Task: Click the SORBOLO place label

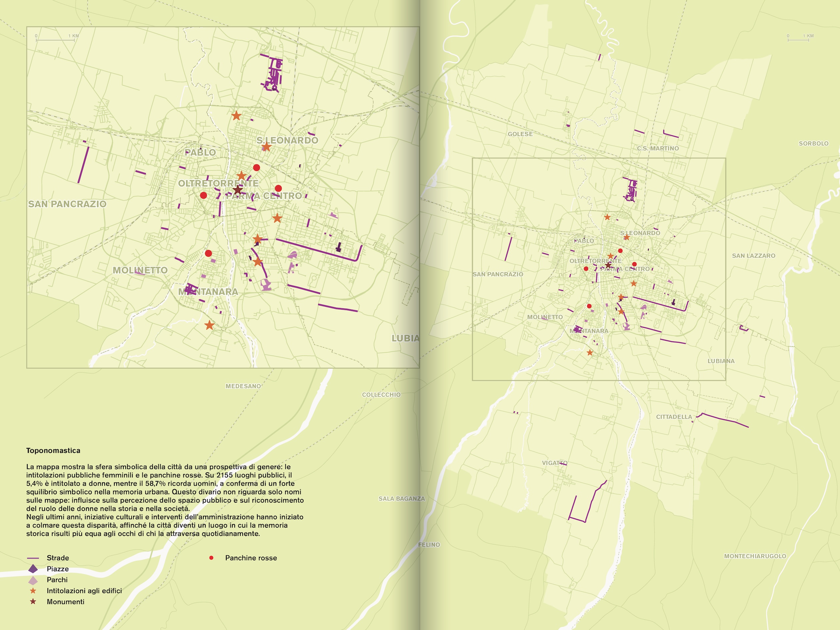Action: pos(813,143)
